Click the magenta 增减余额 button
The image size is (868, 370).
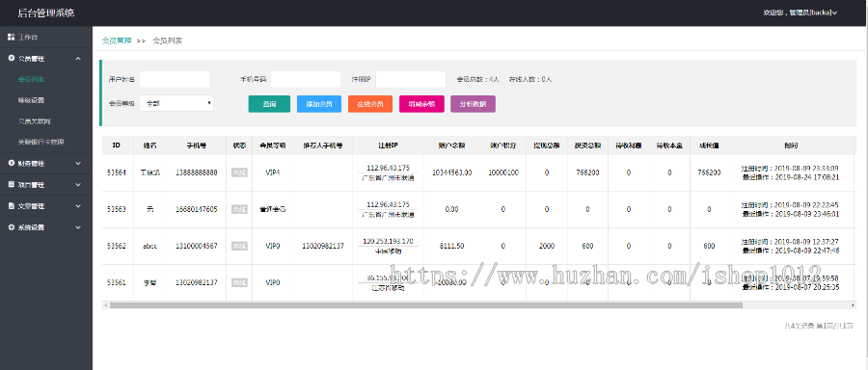coord(421,104)
